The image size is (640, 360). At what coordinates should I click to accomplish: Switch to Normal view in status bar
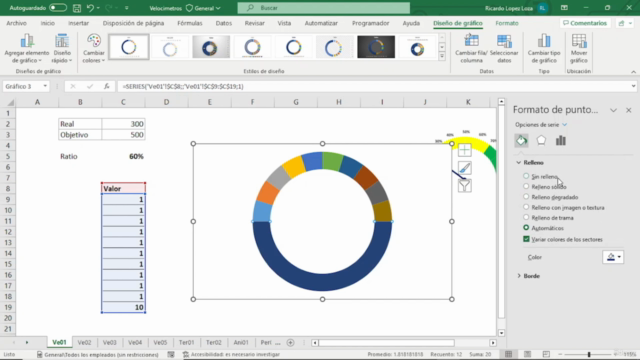[x=508, y=354]
